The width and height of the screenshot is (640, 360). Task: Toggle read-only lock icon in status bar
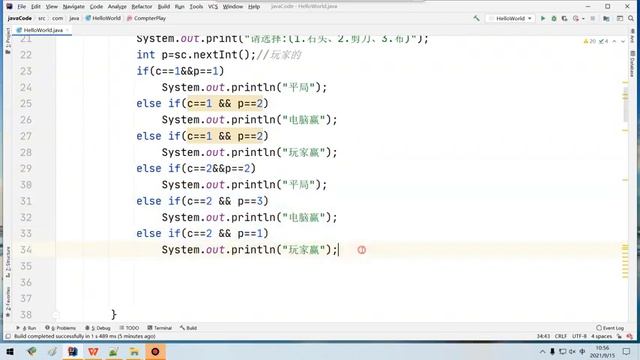coord(620,336)
